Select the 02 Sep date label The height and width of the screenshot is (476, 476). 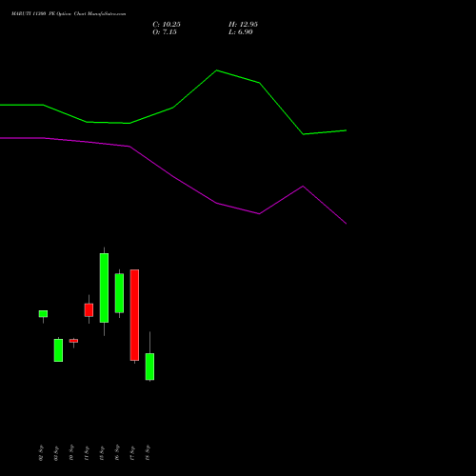click(41, 453)
